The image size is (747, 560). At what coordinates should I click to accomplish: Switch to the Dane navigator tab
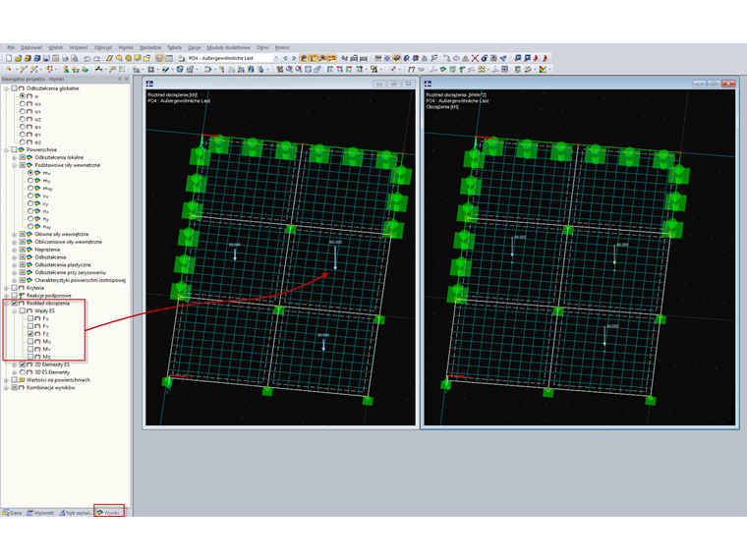coord(13,513)
